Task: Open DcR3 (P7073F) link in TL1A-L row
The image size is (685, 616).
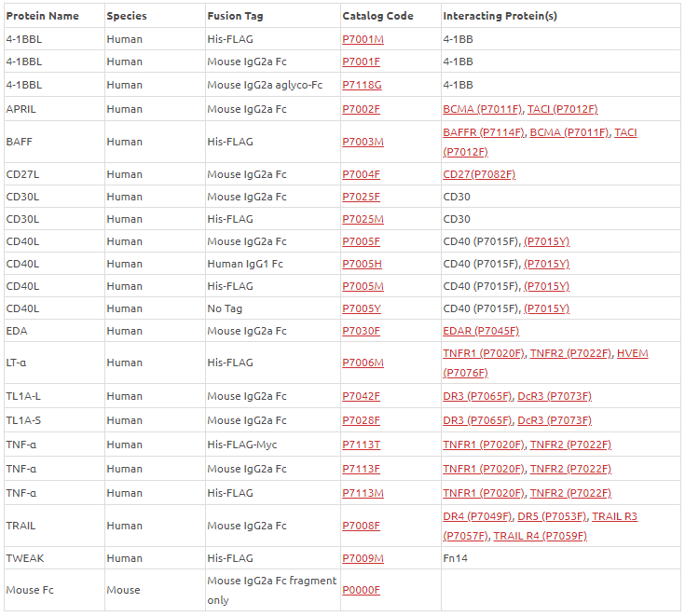Action: pos(555,396)
